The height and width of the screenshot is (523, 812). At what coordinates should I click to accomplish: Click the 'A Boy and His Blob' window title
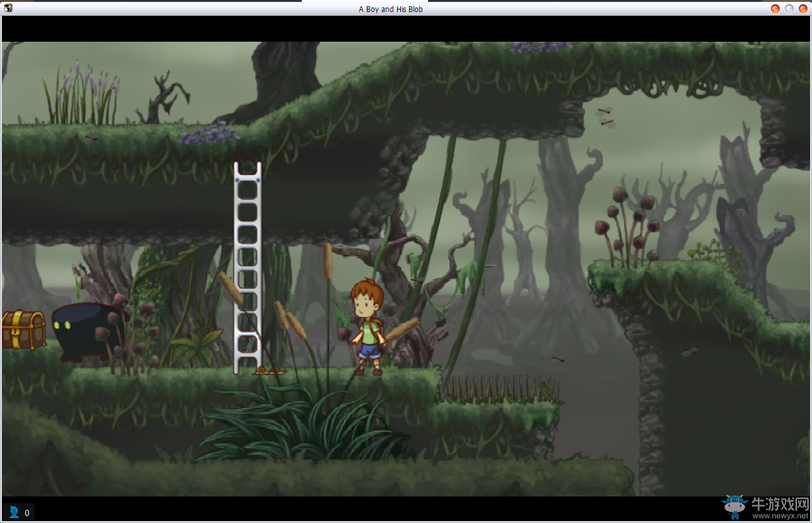pos(391,9)
